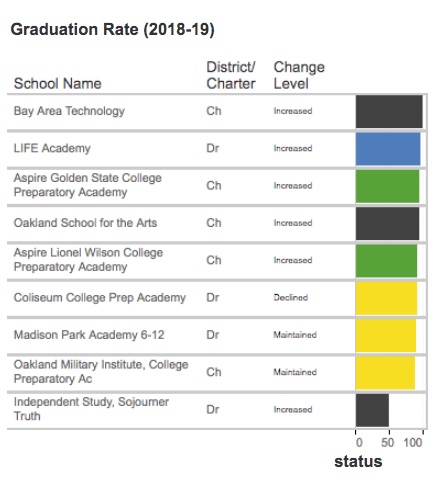Screen dimensions: 435x480
Task: Click the School Name column header
Action: [x=58, y=83]
